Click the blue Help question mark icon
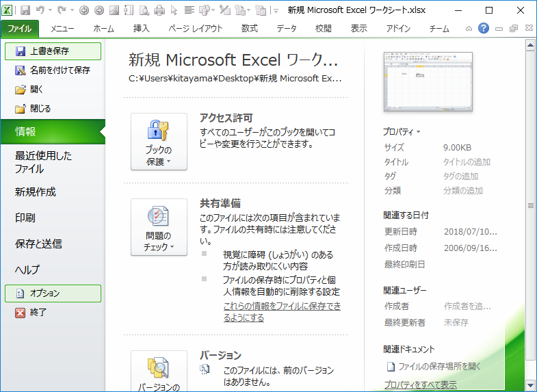This screenshot has width=537, height=392. pyautogui.click(x=483, y=28)
